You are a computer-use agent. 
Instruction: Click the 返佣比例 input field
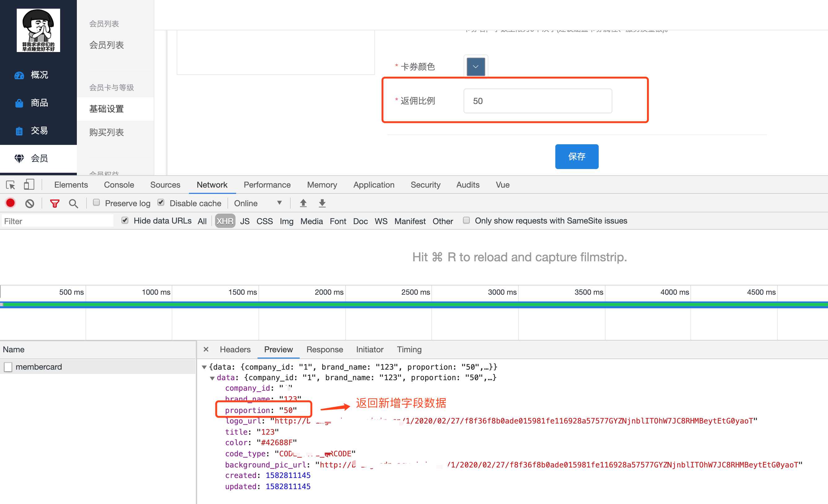click(x=537, y=101)
